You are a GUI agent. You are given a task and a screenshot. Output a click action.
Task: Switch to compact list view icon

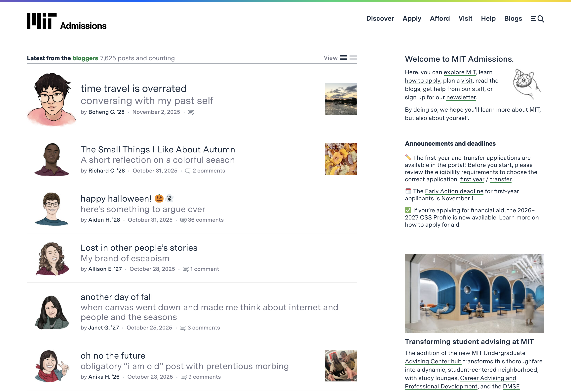pyautogui.click(x=343, y=58)
